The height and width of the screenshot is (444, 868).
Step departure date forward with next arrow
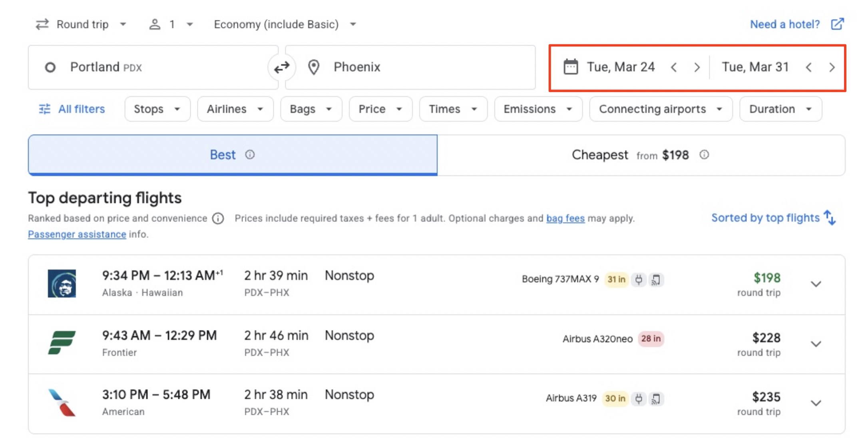click(697, 67)
